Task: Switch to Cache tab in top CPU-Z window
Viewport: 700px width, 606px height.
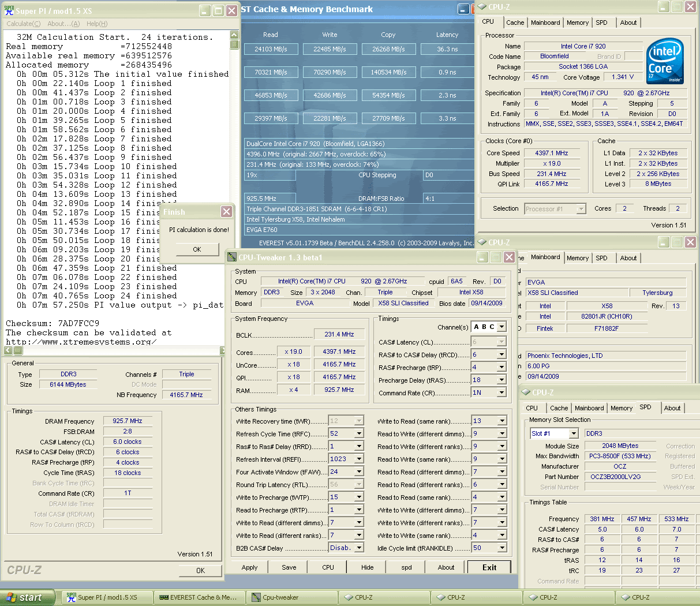Action: pos(515,23)
